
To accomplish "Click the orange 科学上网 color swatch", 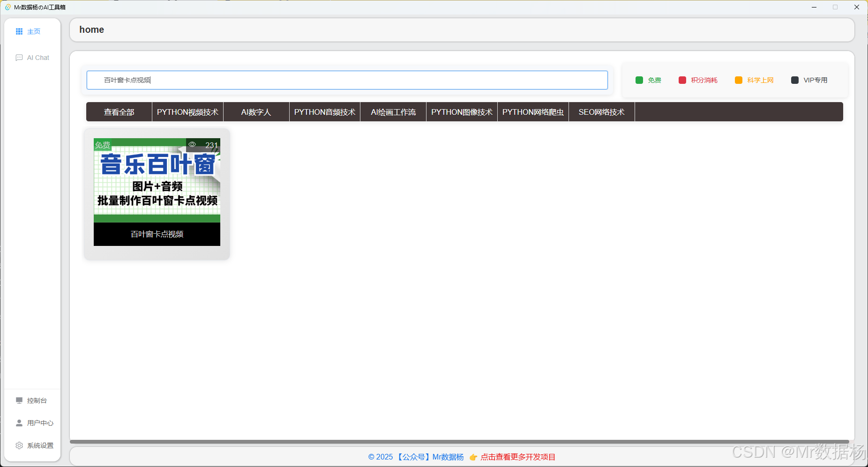I will 739,80.
